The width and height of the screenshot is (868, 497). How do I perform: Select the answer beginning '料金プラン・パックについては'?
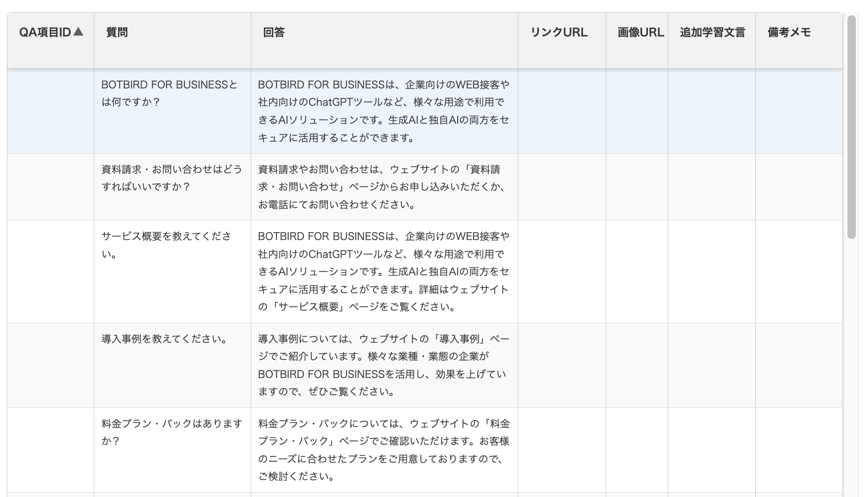click(x=383, y=450)
